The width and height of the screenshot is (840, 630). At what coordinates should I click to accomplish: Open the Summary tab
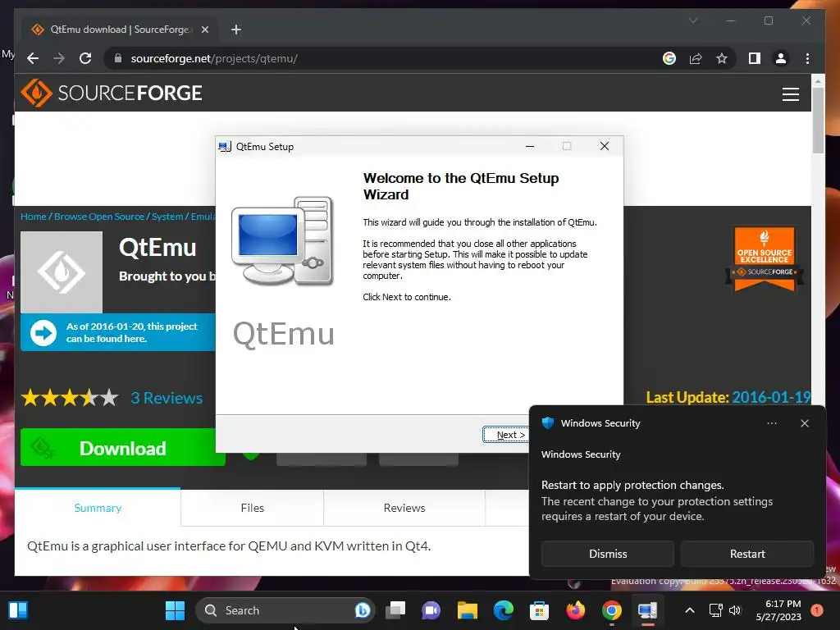98,507
